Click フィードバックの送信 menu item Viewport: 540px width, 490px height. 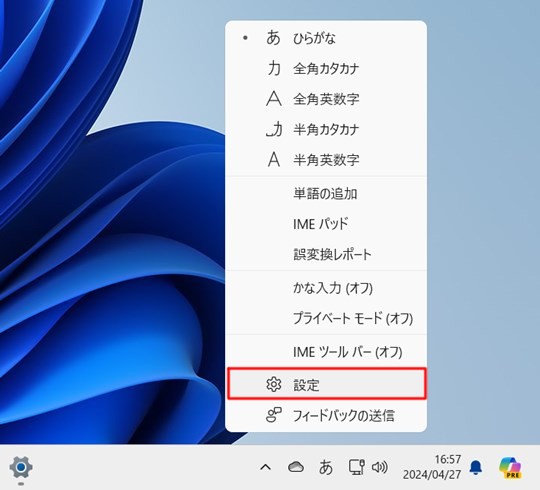click(x=326, y=415)
